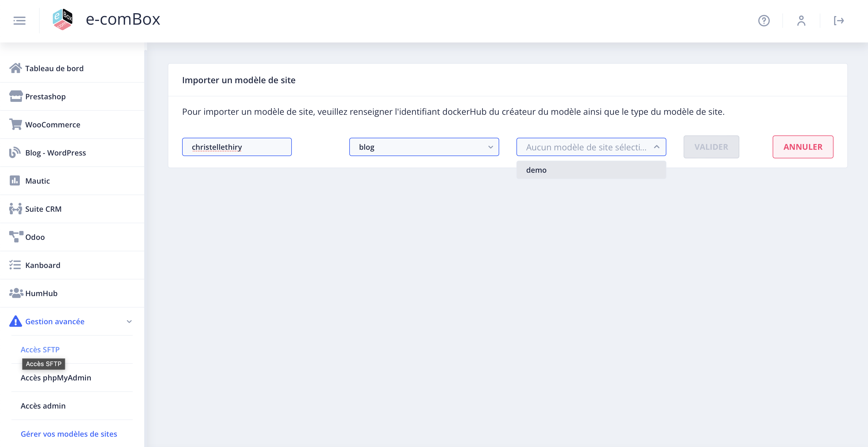Open the help question mark icon
The height and width of the screenshot is (447, 868).
click(x=763, y=21)
